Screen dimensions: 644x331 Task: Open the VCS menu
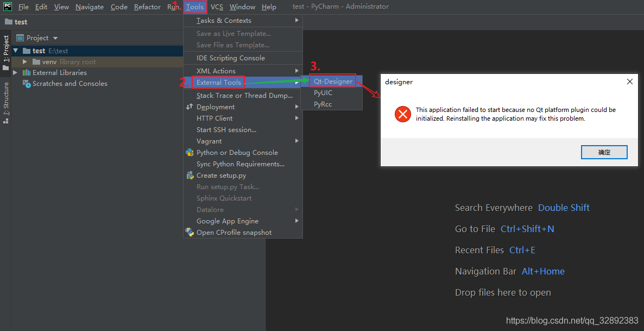click(x=217, y=7)
